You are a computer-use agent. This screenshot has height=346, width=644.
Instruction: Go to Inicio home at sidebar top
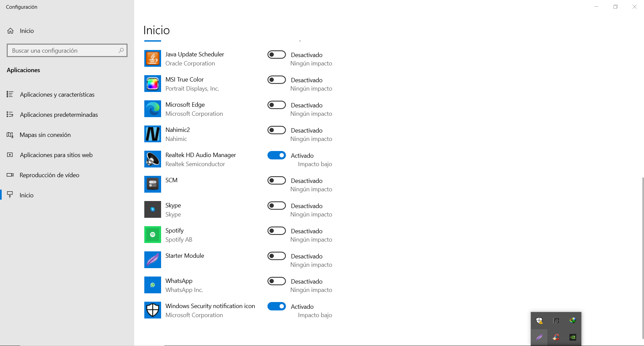click(x=67, y=31)
